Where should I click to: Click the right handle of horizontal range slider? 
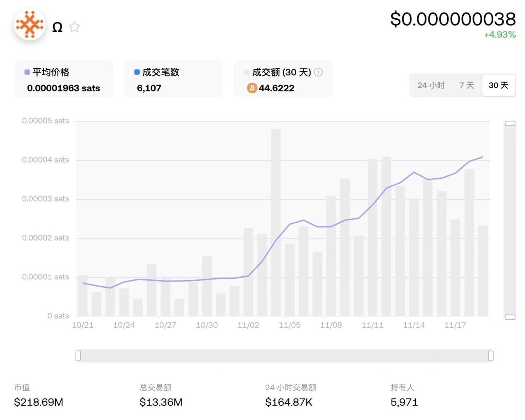[491, 356]
